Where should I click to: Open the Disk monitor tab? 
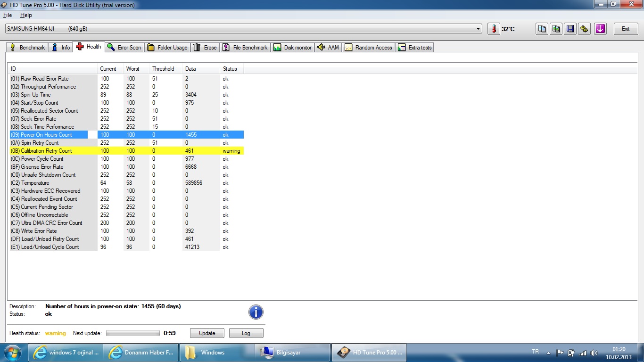[x=293, y=47]
